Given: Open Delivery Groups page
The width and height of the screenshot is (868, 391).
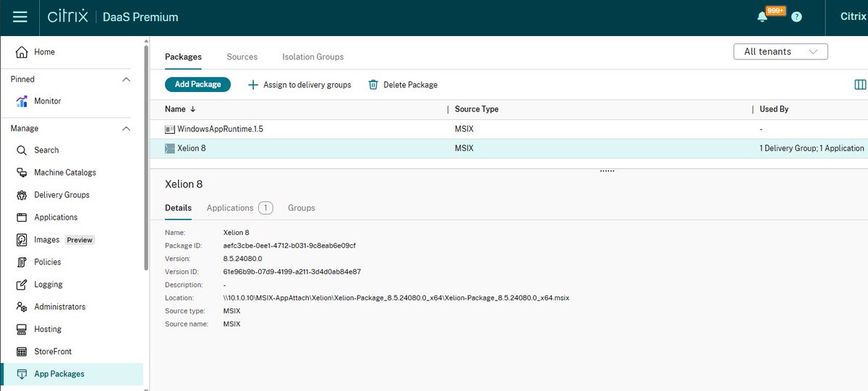Looking at the screenshot, I should 62,195.
